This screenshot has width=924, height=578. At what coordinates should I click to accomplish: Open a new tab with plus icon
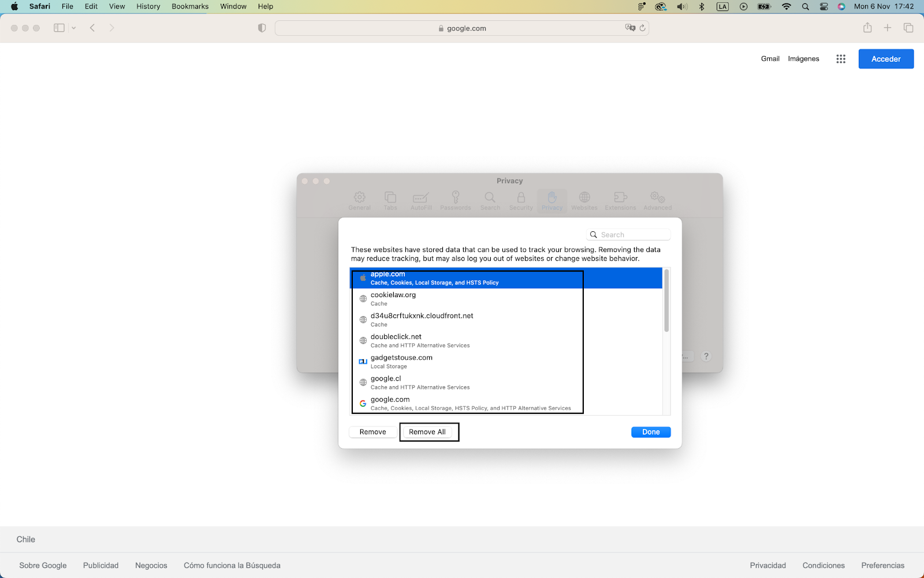(888, 28)
